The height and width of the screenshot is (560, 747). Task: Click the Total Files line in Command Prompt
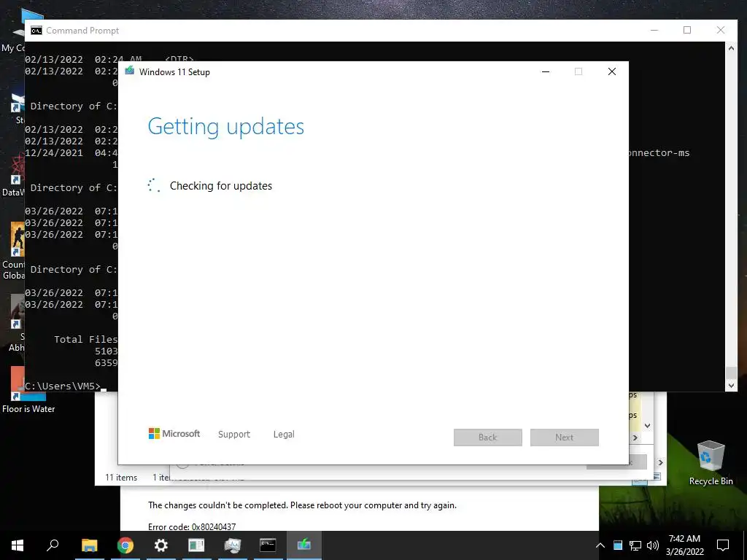86,340
